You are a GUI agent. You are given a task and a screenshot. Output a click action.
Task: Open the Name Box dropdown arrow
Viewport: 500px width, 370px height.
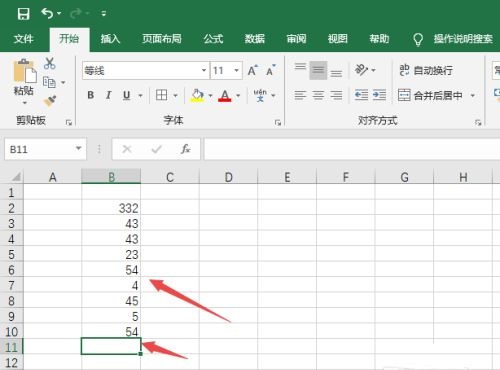[x=79, y=148]
